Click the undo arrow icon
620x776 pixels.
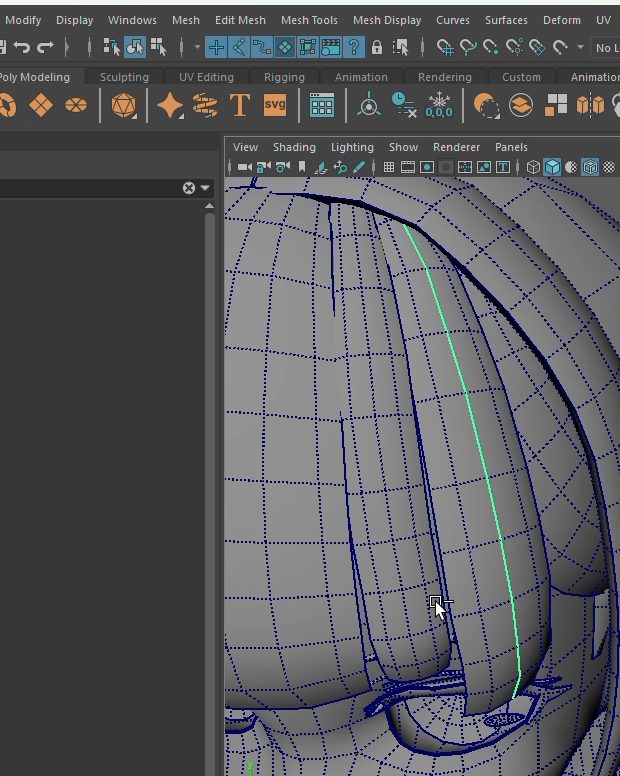coord(21,47)
